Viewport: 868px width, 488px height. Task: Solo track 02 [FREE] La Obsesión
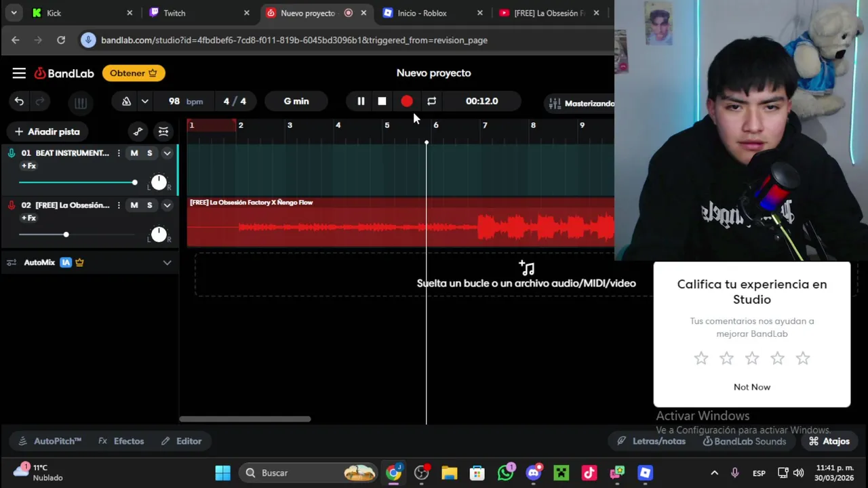pyautogui.click(x=150, y=205)
